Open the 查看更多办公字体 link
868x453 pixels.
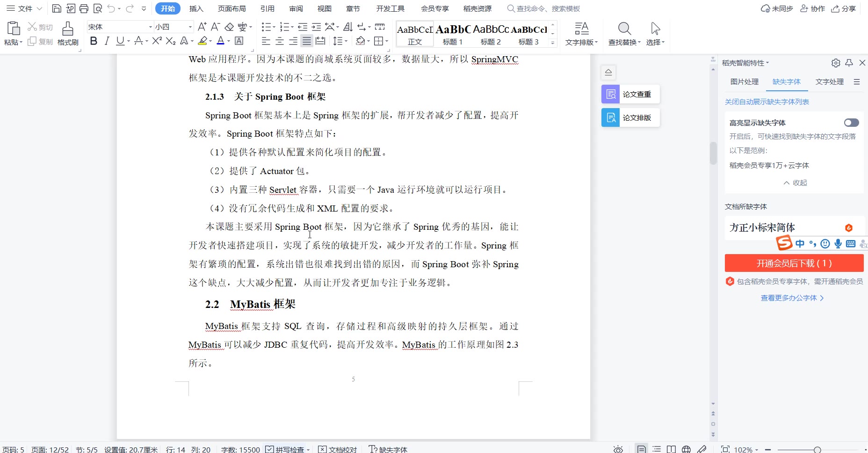[x=792, y=298]
